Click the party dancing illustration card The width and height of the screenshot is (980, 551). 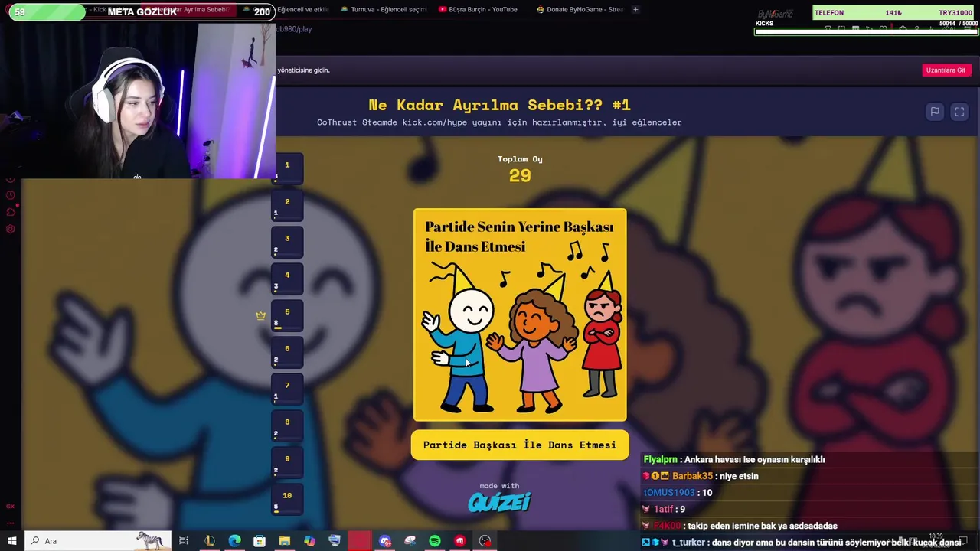520,315
